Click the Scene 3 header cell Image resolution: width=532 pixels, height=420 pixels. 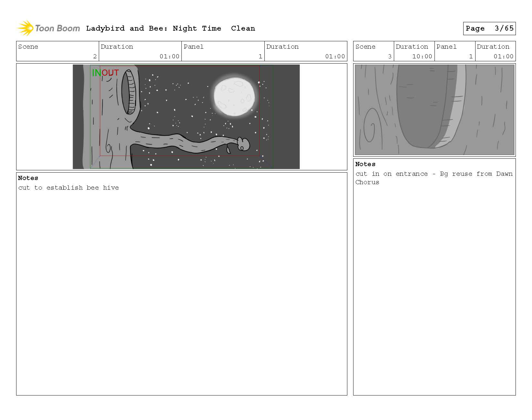point(373,51)
